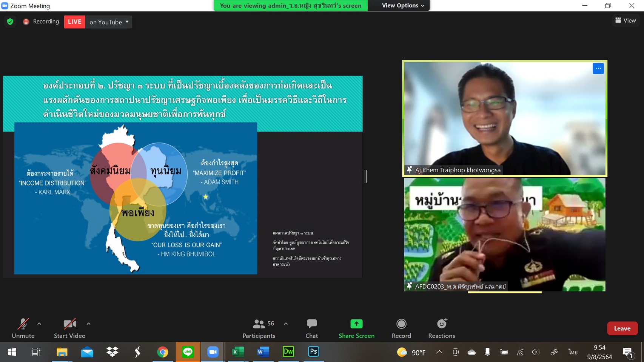Viewport: 644px width, 362px height.
Task: Click the OneDrive cloud tray icon
Action: coord(471,352)
